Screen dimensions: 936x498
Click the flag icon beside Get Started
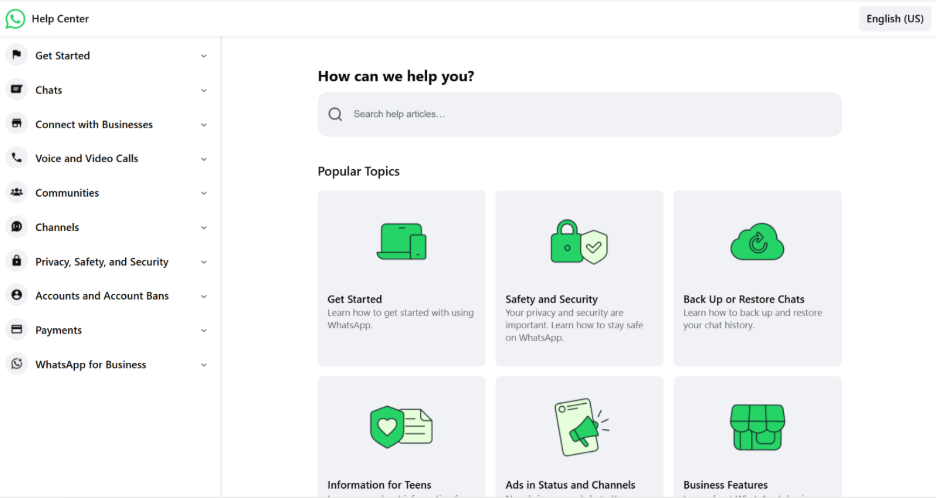16,56
